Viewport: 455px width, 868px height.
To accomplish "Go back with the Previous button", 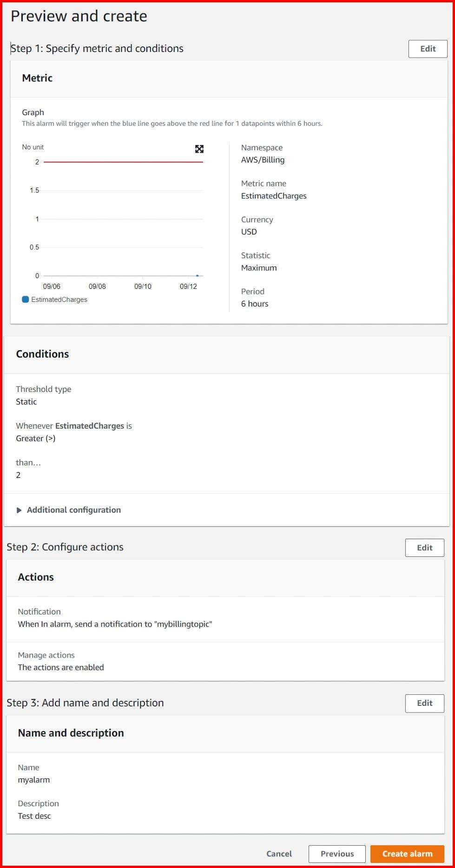I will [x=337, y=854].
